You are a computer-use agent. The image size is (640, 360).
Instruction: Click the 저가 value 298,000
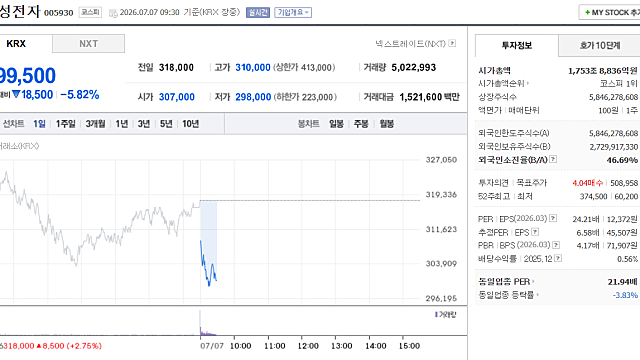(x=253, y=97)
